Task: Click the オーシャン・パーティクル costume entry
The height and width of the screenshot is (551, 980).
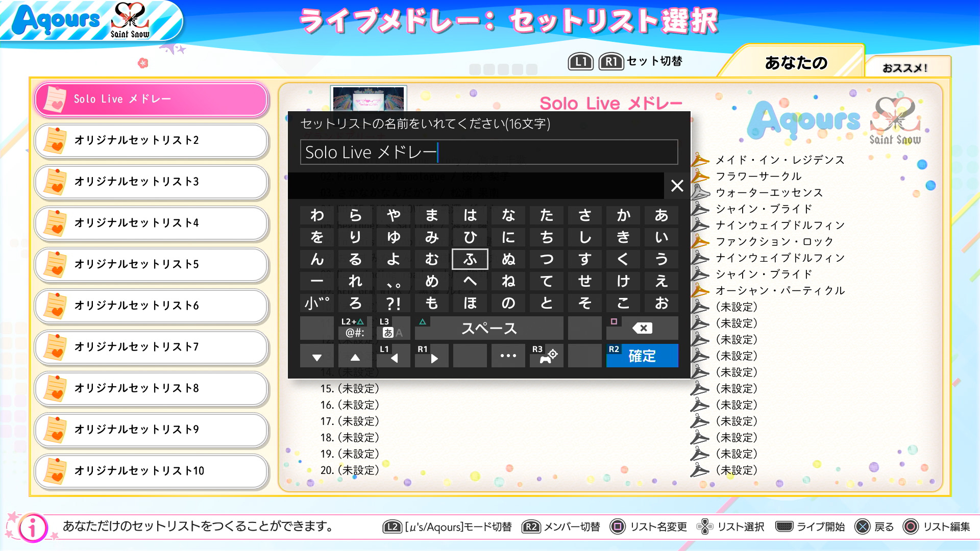Action: point(780,290)
